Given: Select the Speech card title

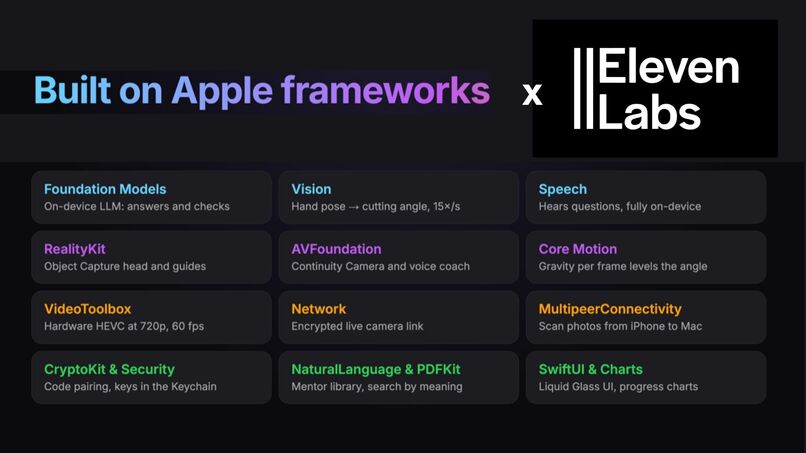Looking at the screenshot, I should [x=562, y=189].
